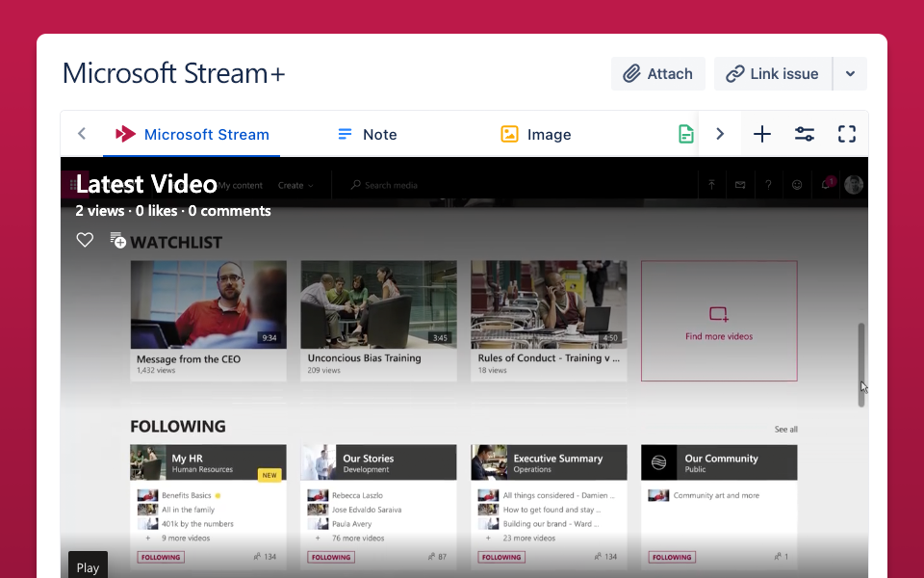Image resolution: width=924 pixels, height=578 pixels.
Task: Click the vertical scrollbar handle
Action: [x=861, y=364]
